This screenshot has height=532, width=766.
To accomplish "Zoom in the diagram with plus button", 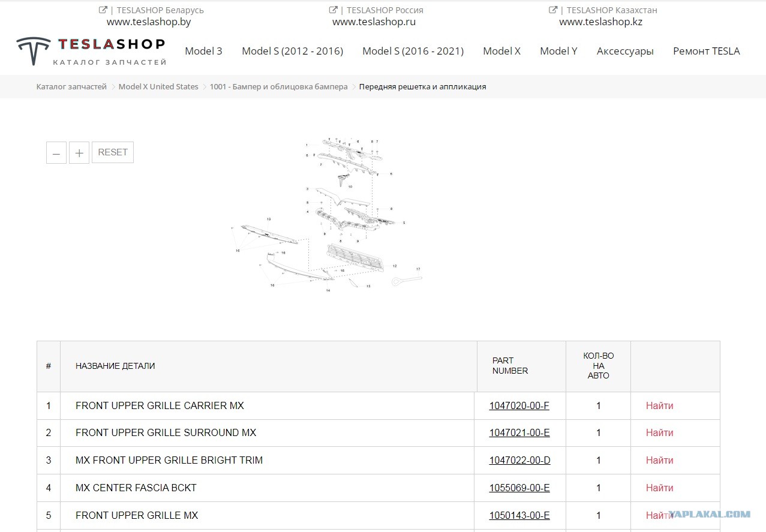I will (79, 153).
